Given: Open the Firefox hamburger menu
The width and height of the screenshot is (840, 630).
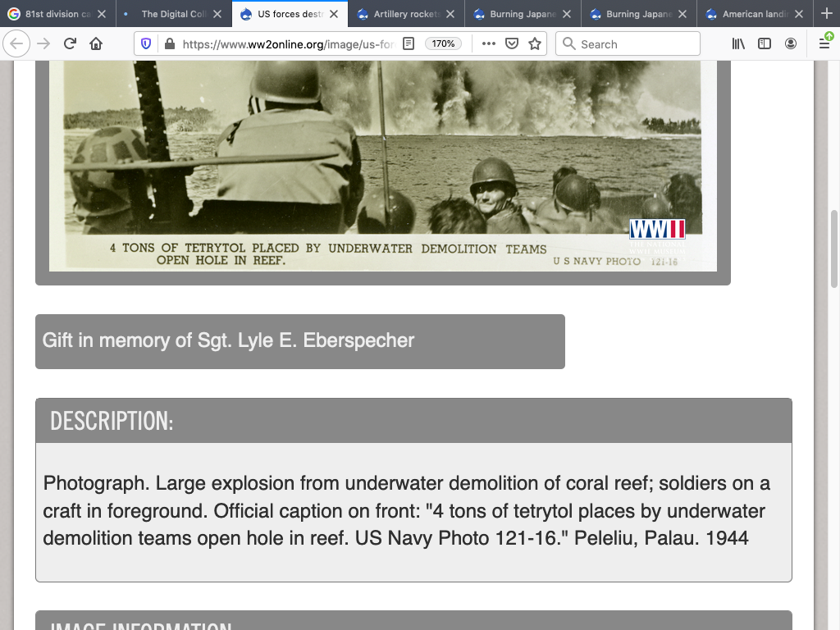Looking at the screenshot, I should [x=824, y=44].
